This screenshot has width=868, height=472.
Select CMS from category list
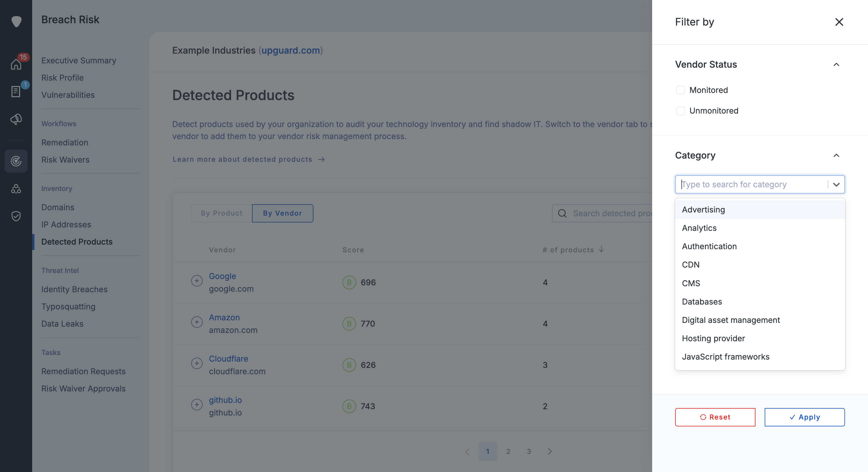(x=760, y=284)
